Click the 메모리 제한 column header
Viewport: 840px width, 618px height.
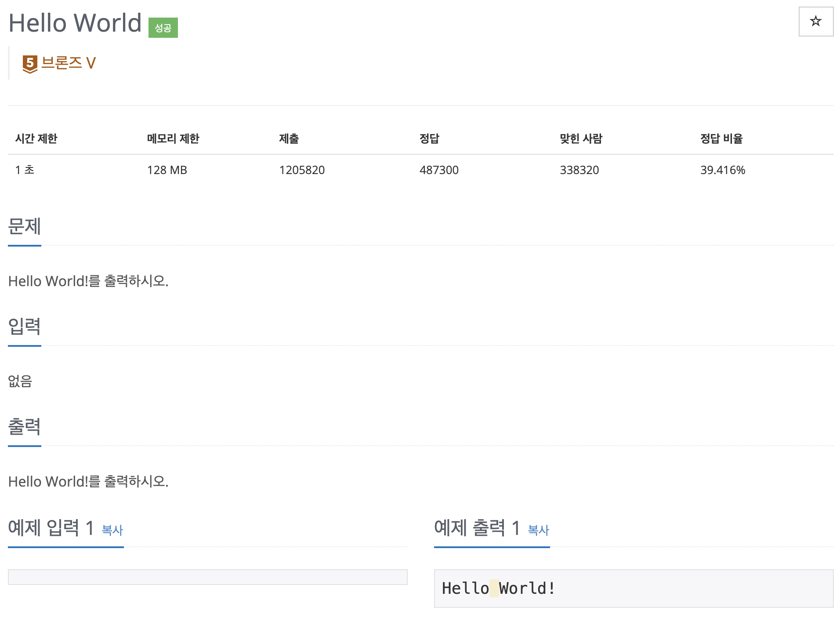pyautogui.click(x=173, y=138)
